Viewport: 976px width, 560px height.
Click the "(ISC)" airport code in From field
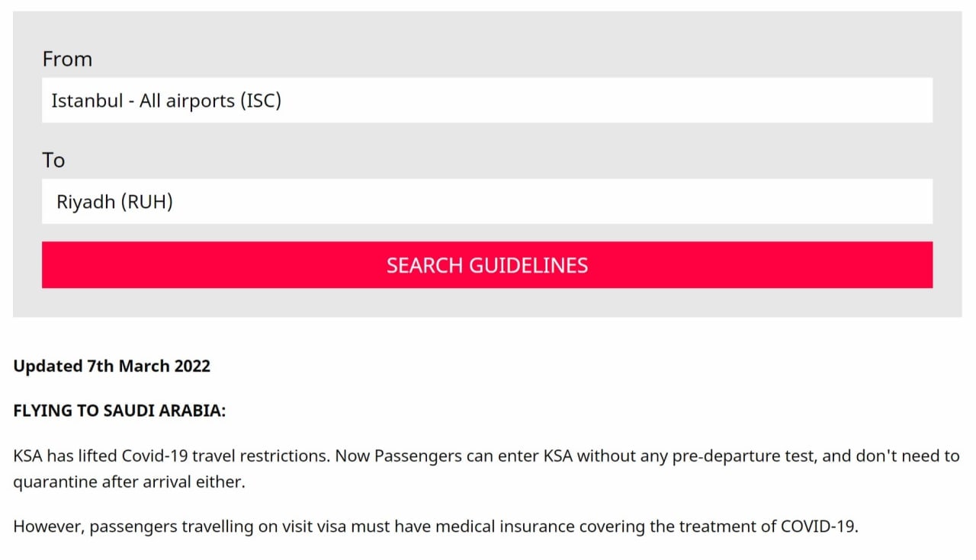(x=261, y=101)
